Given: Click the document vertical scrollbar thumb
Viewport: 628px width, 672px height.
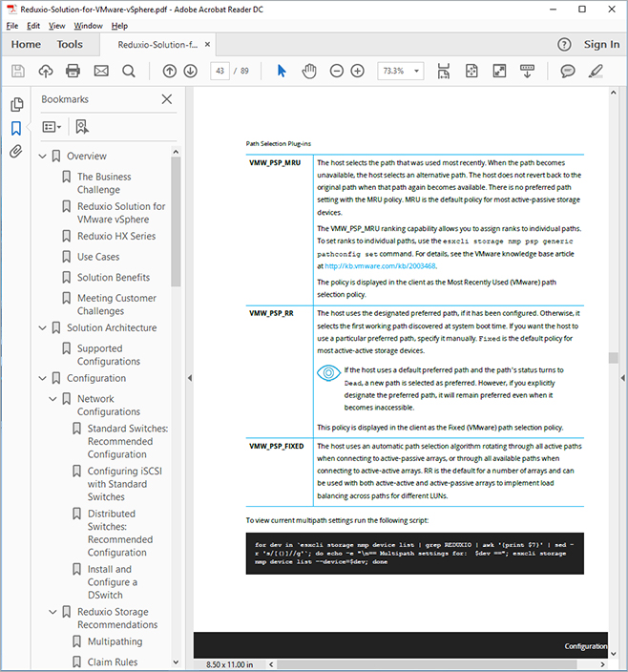Looking at the screenshot, I should pyautogui.click(x=614, y=357).
